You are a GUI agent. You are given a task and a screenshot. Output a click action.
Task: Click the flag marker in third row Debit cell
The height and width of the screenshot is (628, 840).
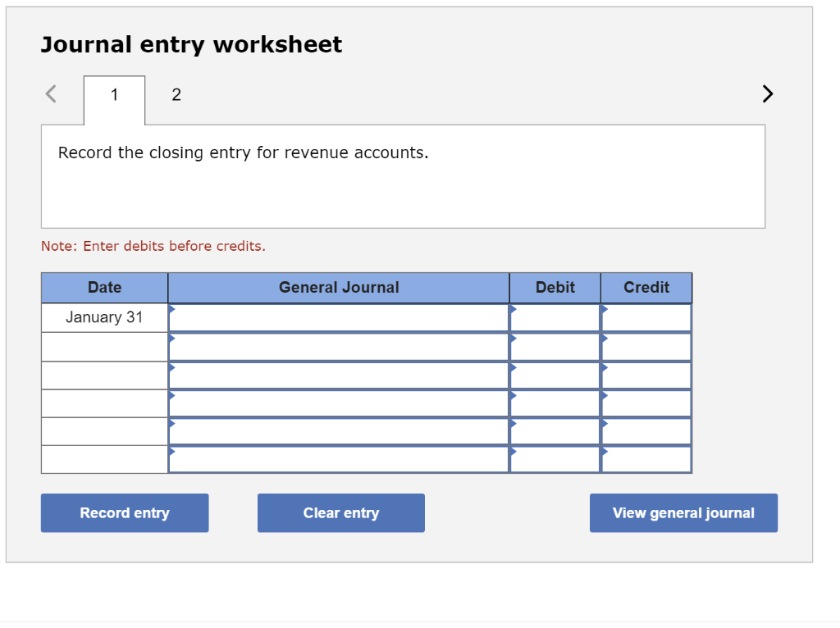click(x=513, y=367)
